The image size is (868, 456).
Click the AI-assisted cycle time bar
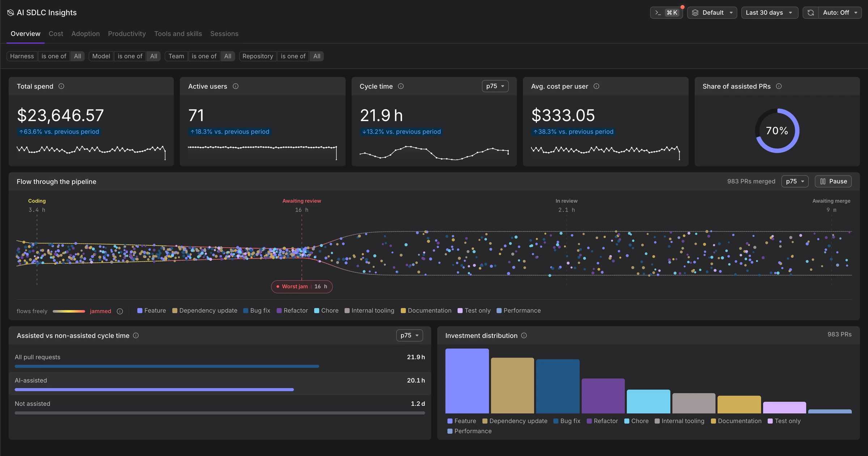pos(154,389)
